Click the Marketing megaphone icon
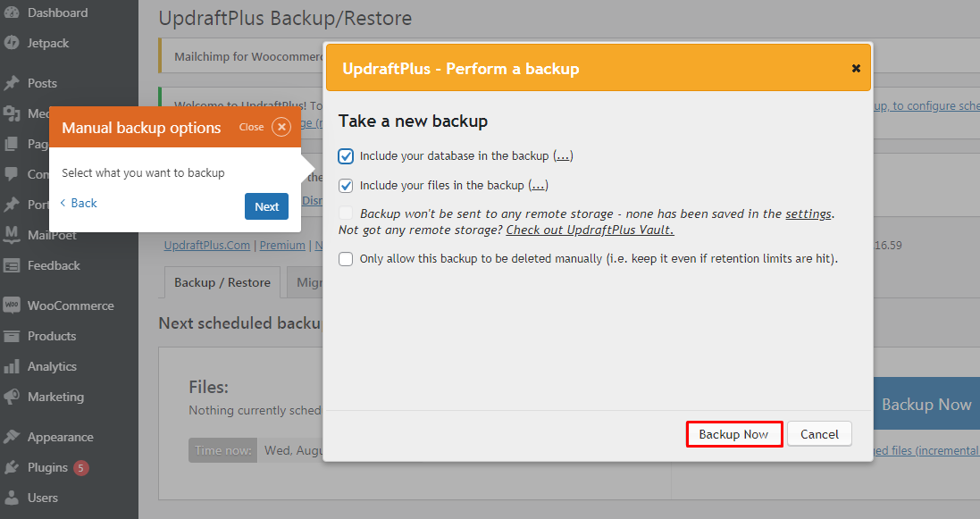The height and width of the screenshot is (519, 980). pyautogui.click(x=12, y=397)
